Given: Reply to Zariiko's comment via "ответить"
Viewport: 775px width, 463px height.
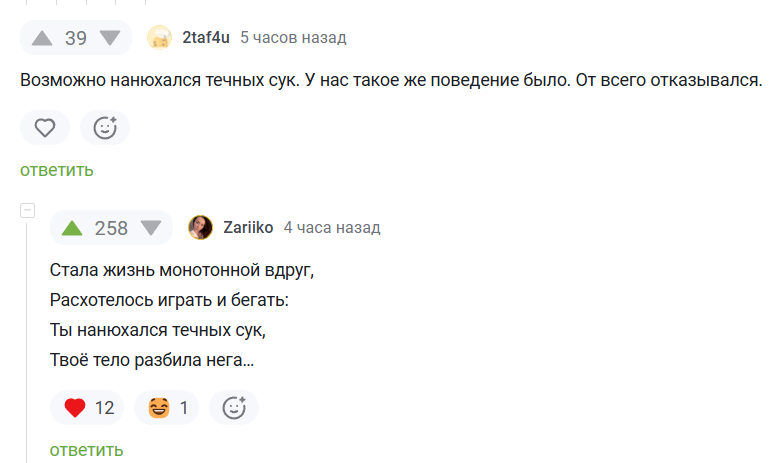Looking at the screenshot, I should point(87,449).
